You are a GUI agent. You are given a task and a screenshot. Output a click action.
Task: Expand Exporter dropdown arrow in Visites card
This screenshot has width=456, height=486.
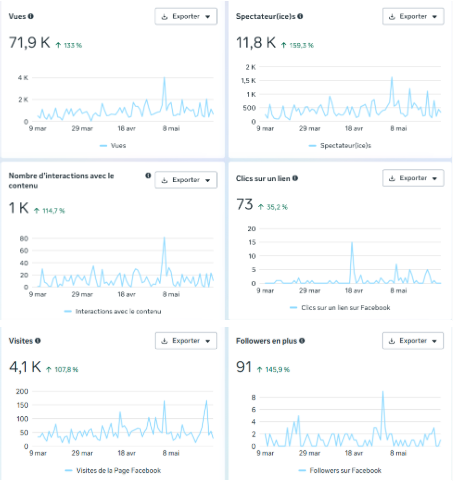coord(208,341)
